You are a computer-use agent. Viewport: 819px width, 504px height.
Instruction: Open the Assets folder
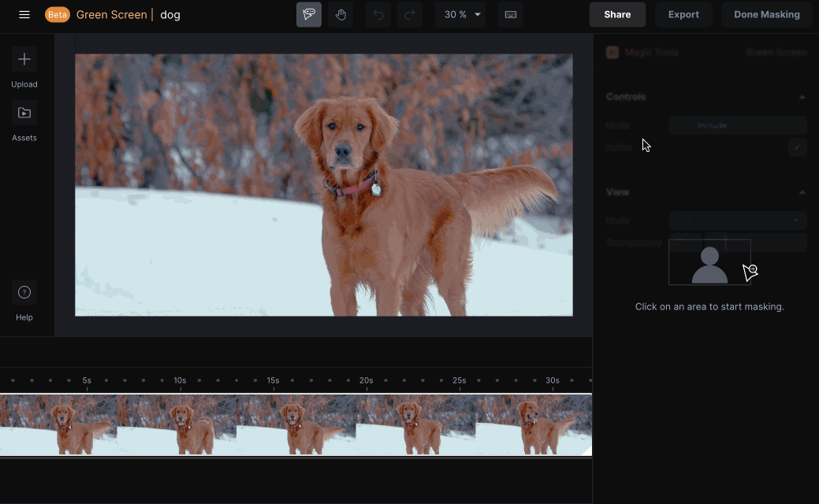pos(24,113)
